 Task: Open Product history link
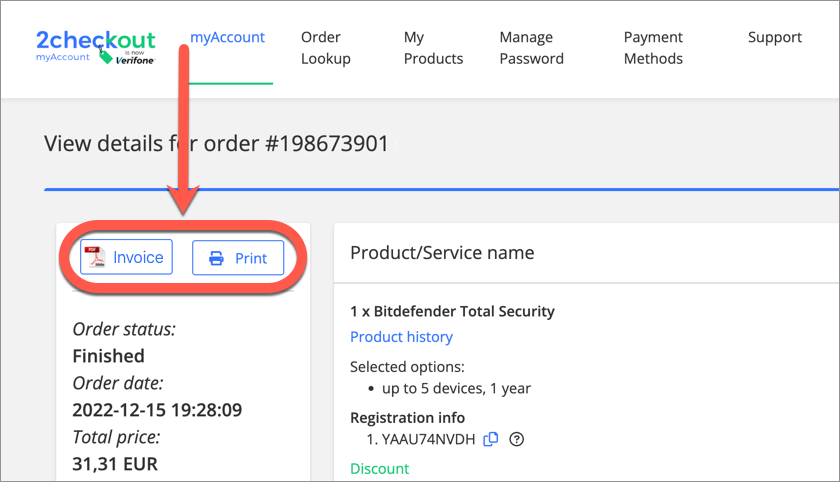click(401, 336)
